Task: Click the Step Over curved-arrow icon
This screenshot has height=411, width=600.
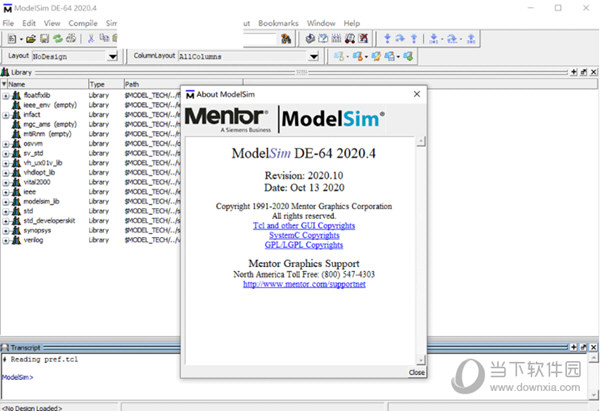Action: point(400,38)
